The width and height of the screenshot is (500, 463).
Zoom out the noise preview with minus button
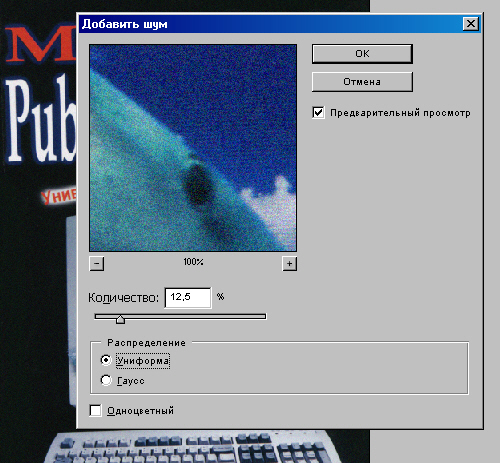coord(97,264)
